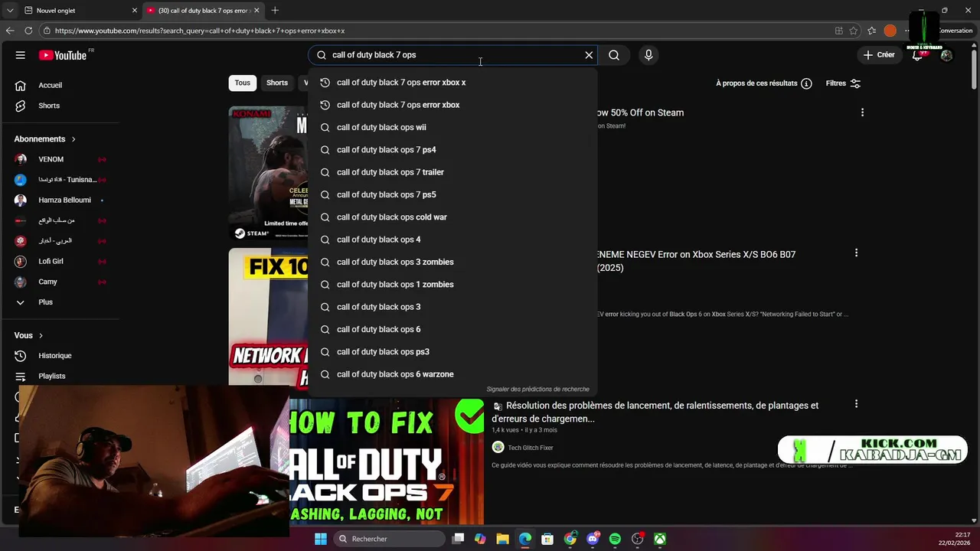The height and width of the screenshot is (551, 980).
Task: Select the Tous filter chip
Action: [x=243, y=83]
